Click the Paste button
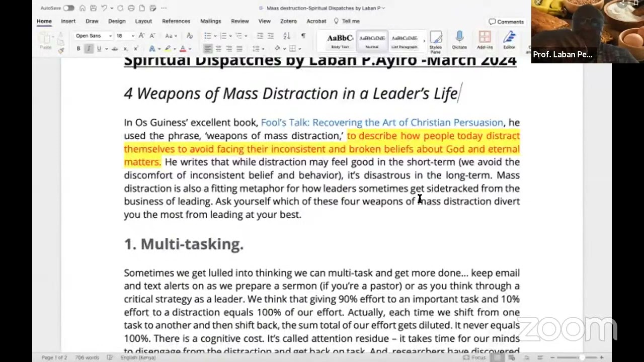 [x=46, y=41]
